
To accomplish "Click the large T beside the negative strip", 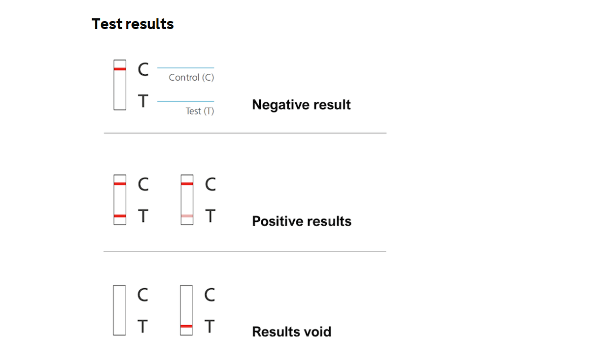I will (143, 101).
